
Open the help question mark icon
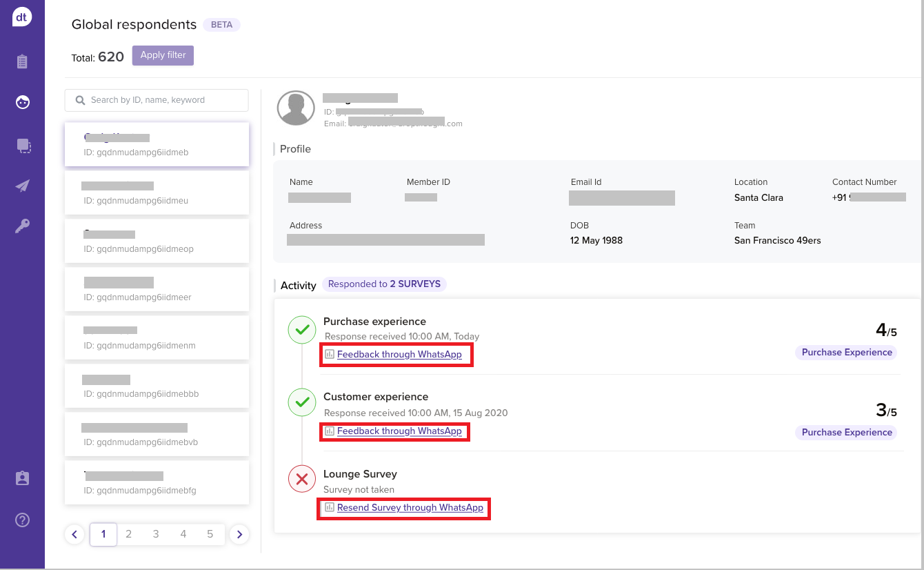click(23, 520)
